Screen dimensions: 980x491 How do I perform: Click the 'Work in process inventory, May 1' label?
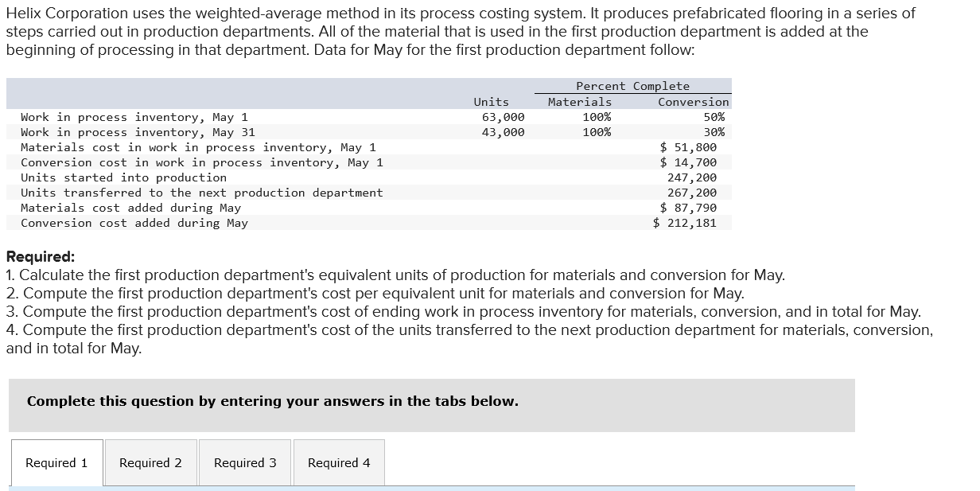pyautogui.click(x=134, y=117)
